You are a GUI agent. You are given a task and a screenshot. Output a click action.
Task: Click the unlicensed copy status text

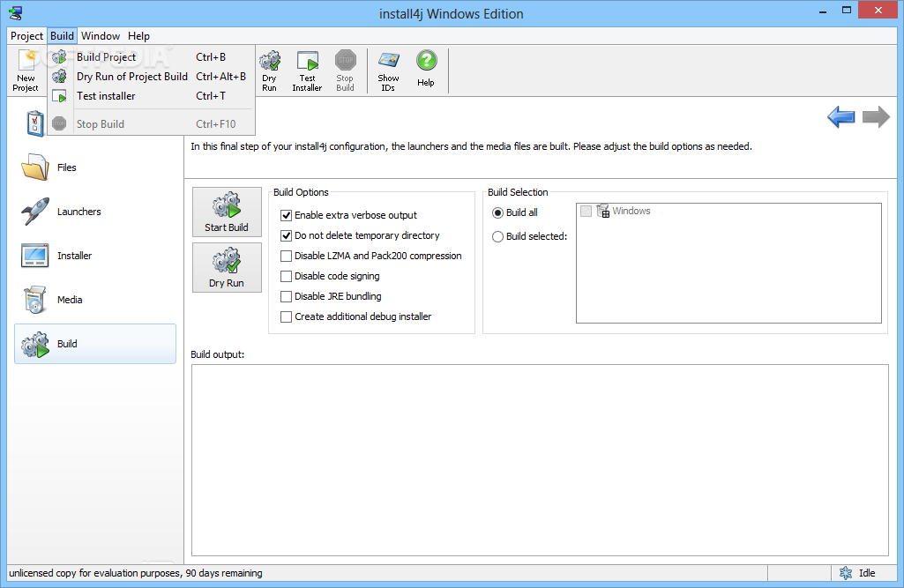click(x=136, y=573)
